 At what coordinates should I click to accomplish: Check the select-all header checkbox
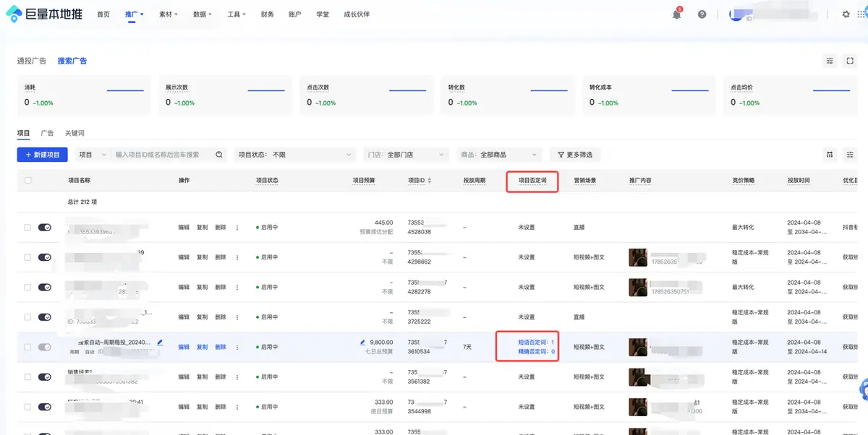pos(28,180)
